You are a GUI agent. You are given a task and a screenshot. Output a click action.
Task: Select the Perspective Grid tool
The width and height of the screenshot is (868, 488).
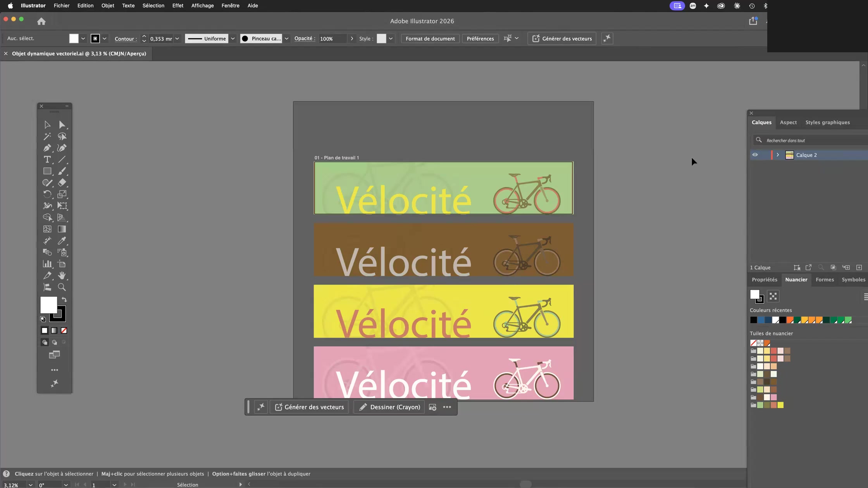62,218
